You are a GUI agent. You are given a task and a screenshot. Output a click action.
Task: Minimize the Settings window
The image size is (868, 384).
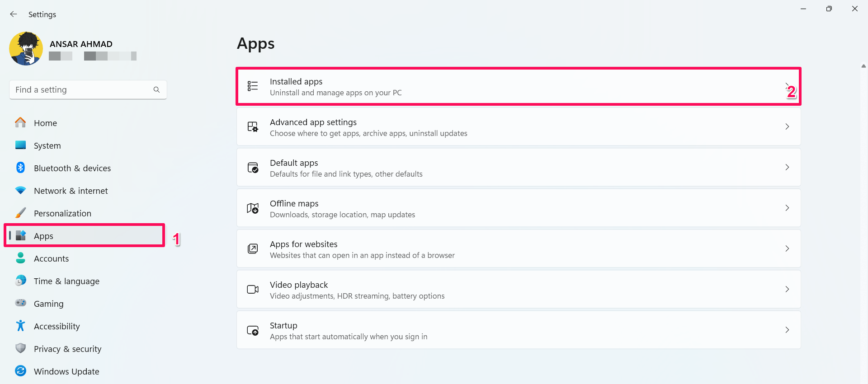pyautogui.click(x=803, y=9)
